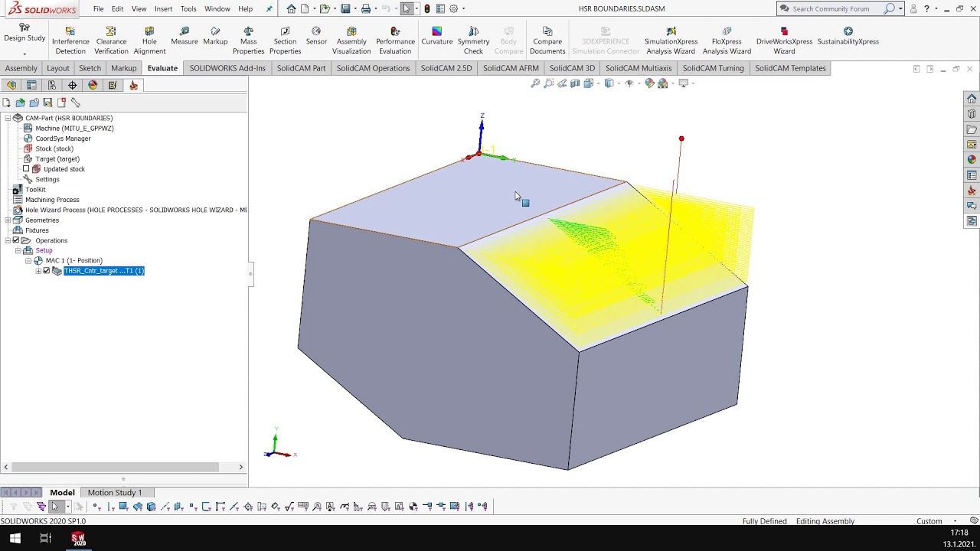Uncheck the THSR_Cntr_target operation checkbox
980x551 pixels.
point(47,271)
